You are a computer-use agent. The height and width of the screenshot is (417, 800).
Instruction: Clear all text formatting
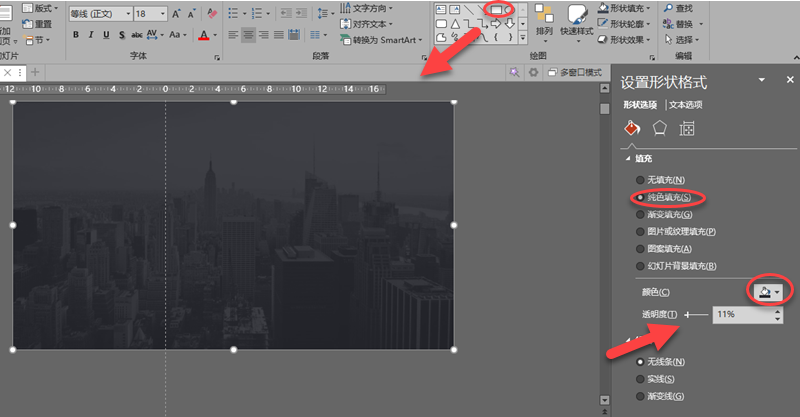coord(212,14)
